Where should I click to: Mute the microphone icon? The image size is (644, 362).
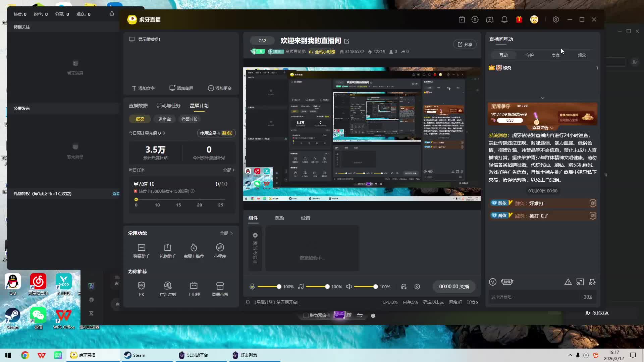point(252,287)
